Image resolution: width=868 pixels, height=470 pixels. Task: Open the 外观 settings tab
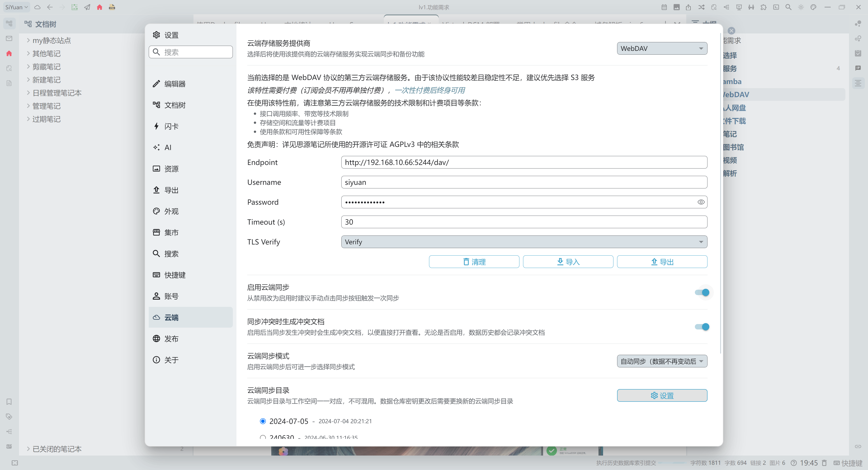[x=190, y=211]
